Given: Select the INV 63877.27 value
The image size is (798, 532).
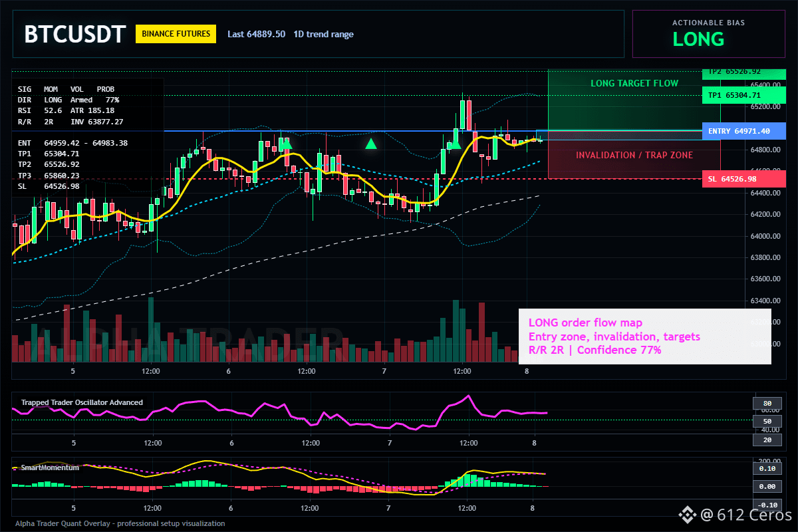Looking at the screenshot, I should click(x=97, y=122).
